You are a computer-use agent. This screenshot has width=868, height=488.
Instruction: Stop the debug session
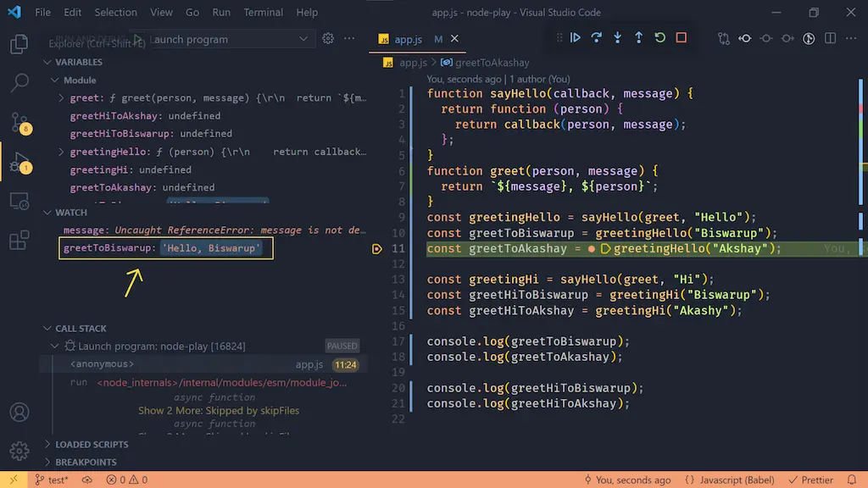tap(681, 37)
